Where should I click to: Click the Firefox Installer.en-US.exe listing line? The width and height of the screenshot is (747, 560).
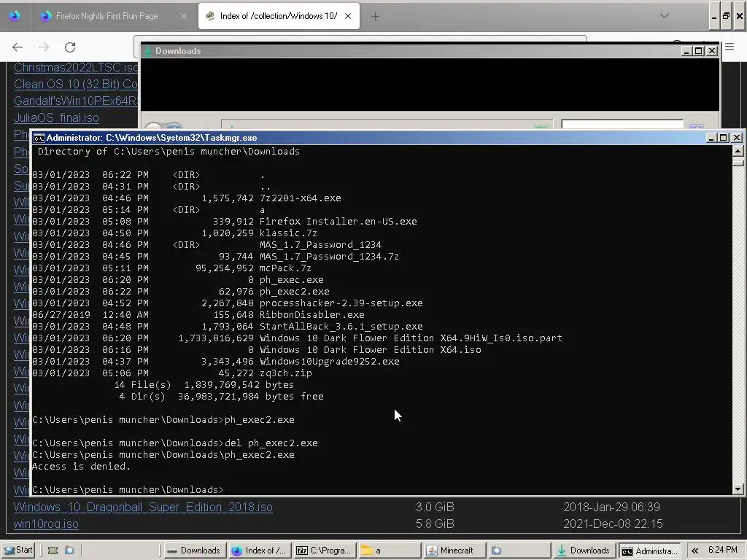[x=225, y=222]
